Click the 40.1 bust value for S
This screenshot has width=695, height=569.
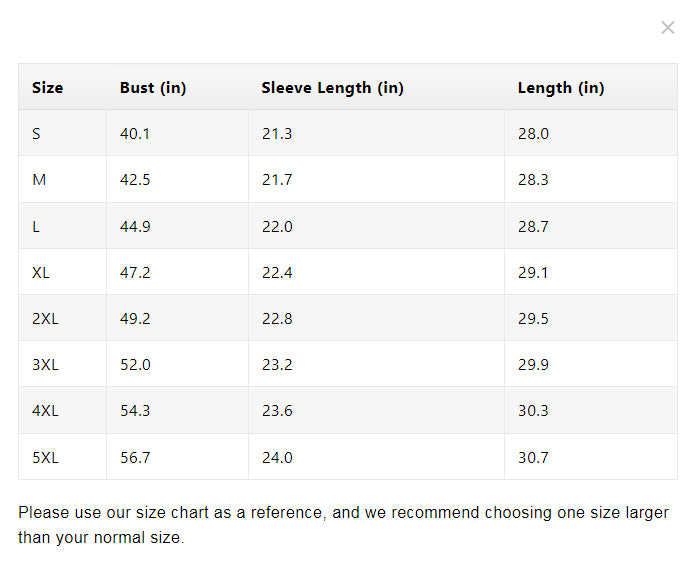click(x=135, y=134)
